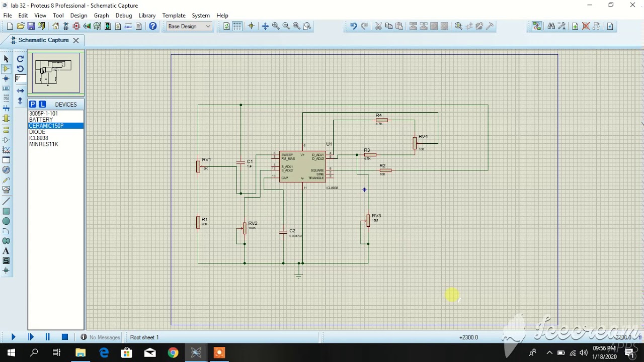The height and width of the screenshot is (362, 644).
Task: Click the Remove Sheet red X icon
Action: click(586, 26)
